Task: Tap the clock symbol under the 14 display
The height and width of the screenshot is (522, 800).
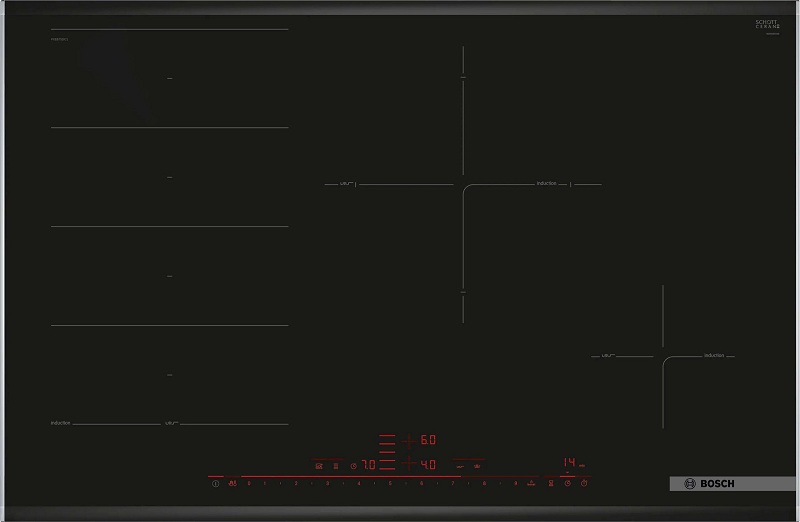Action: (x=567, y=483)
